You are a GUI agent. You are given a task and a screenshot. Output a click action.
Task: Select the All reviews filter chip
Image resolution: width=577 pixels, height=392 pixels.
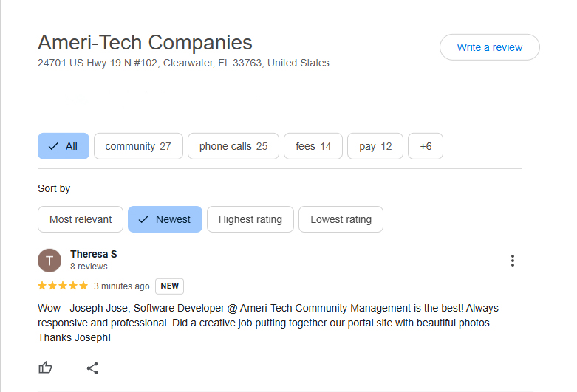(64, 146)
